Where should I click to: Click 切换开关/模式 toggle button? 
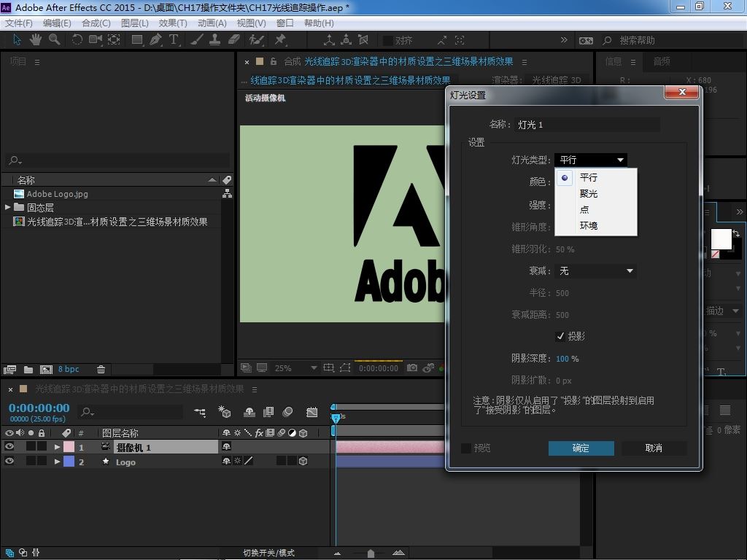(x=268, y=553)
